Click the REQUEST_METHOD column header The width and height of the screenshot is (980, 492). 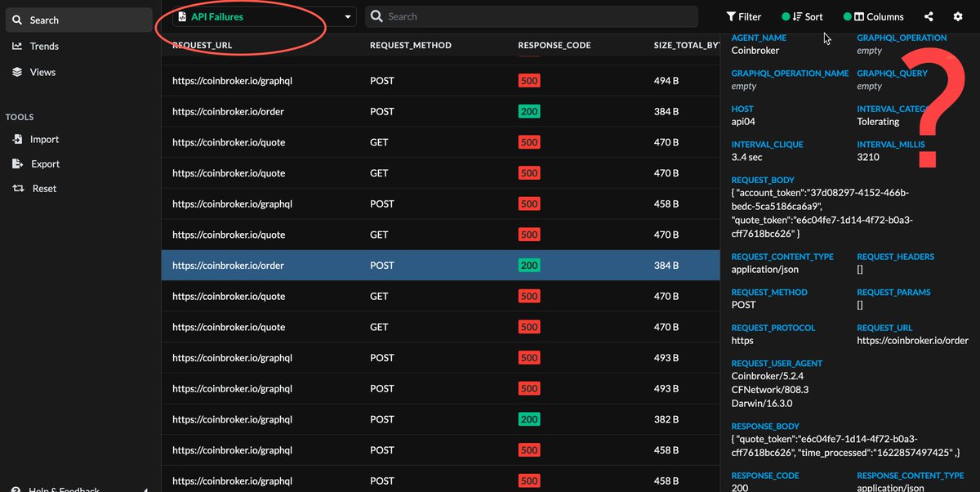[x=411, y=45]
